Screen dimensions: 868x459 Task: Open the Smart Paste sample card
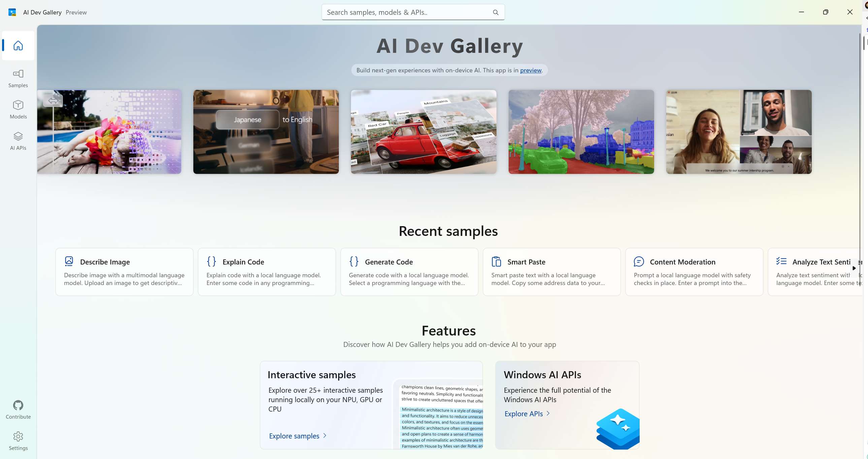coord(552,272)
